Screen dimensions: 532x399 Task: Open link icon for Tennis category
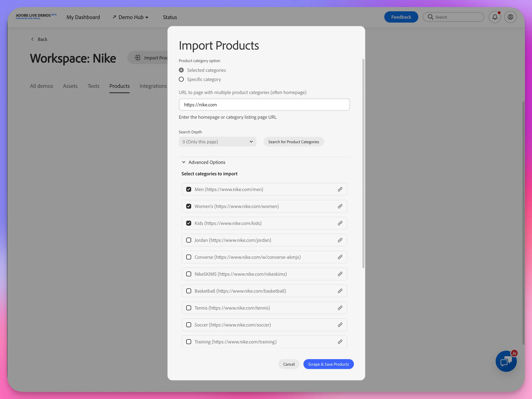click(x=340, y=308)
